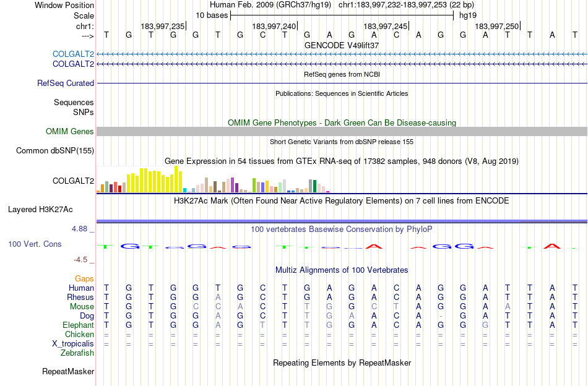This screenshot has width=588, height=386.
Task: Select the Gaps row label
Action: [x=84, y=278]
